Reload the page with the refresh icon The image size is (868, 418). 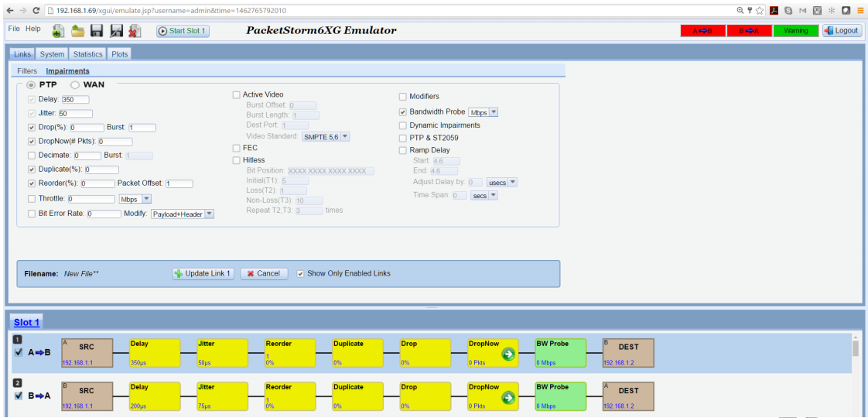(36, 11)
